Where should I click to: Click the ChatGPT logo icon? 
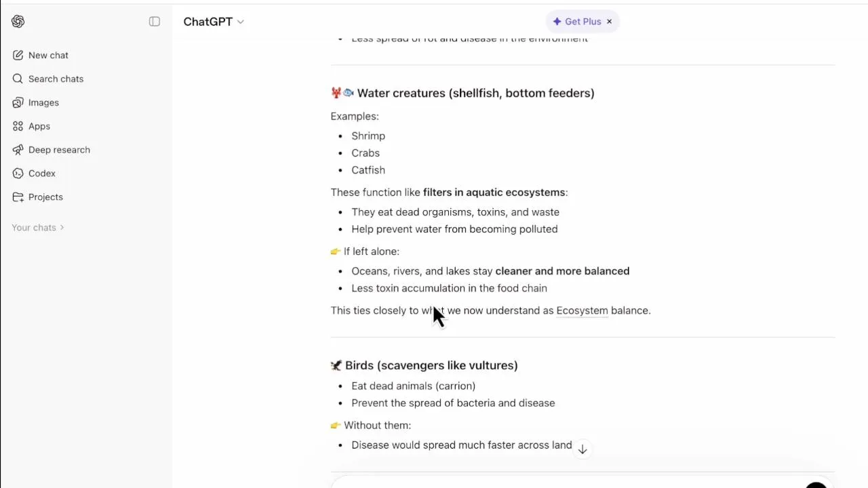click(x=18, y=22)
